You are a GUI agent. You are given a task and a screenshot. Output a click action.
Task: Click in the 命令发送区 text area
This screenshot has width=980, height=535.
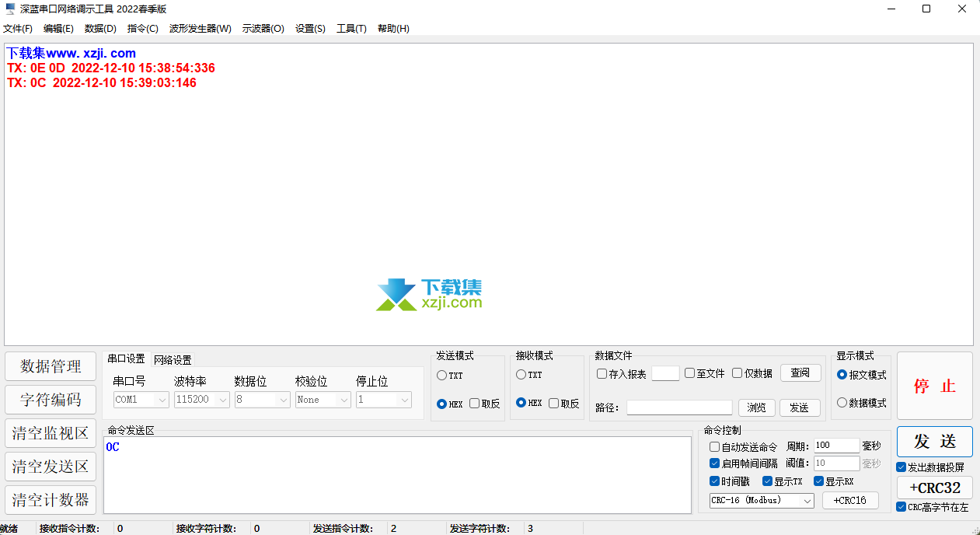click(x=397, y=475)
